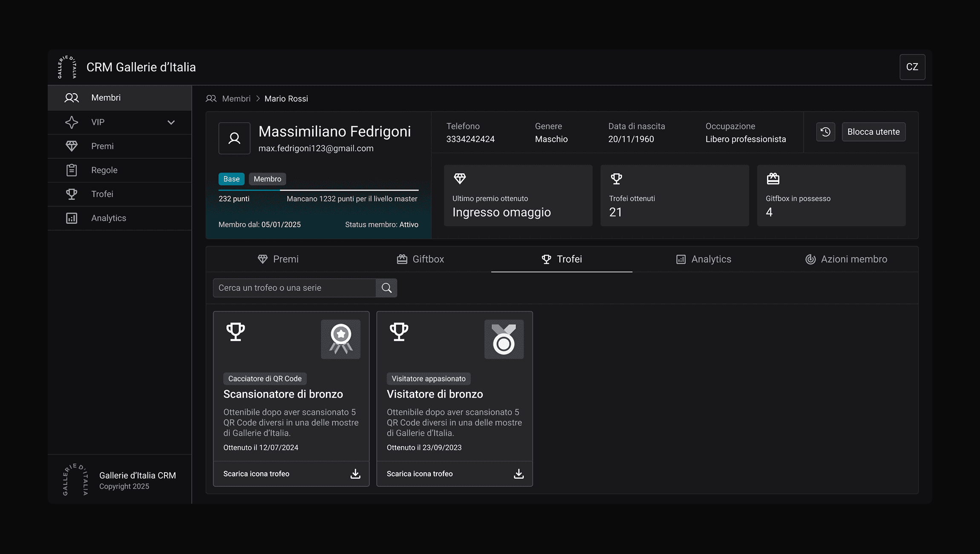
Task: Click the sidebar Analytics chart icon
Action: (x=72, y=218)
